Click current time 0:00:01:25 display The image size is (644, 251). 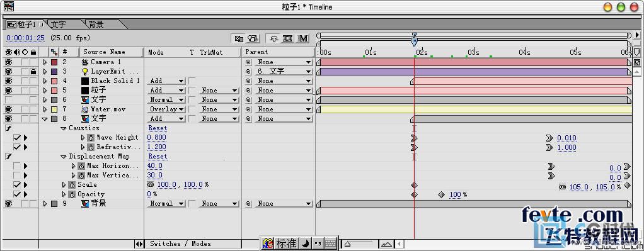coord(25,38)
